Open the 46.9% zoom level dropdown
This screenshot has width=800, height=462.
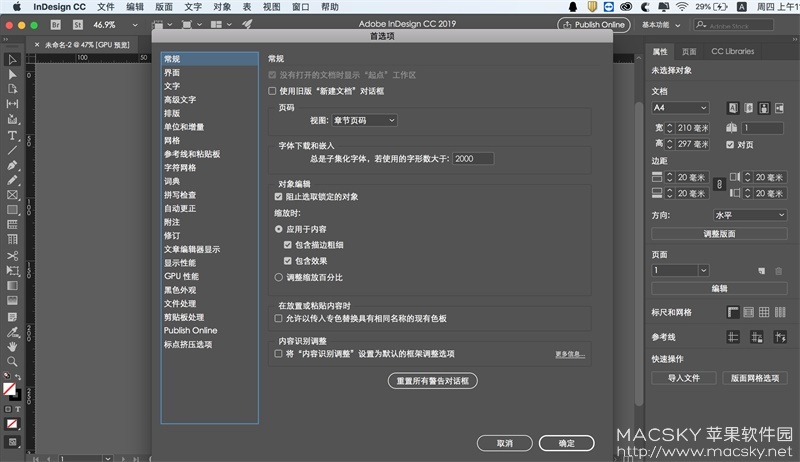coord(135,24)
